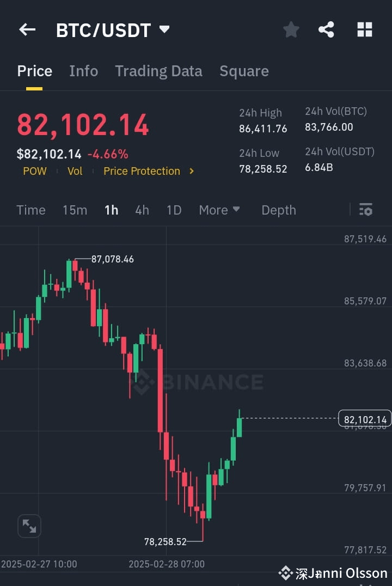Expand Price Protection details via chevron
Viewport: 392px width, 586px height.
(191, 171)
